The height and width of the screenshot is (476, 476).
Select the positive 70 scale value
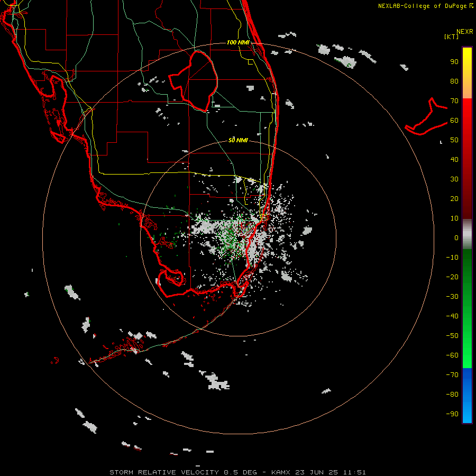(454, 101)
